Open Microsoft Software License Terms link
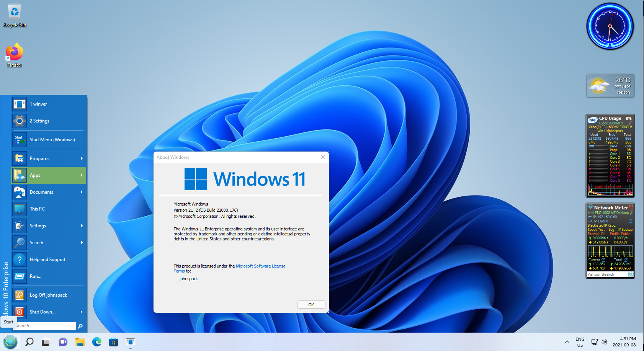Viewport: 644px width, 351px height. (x=230, y=268)
